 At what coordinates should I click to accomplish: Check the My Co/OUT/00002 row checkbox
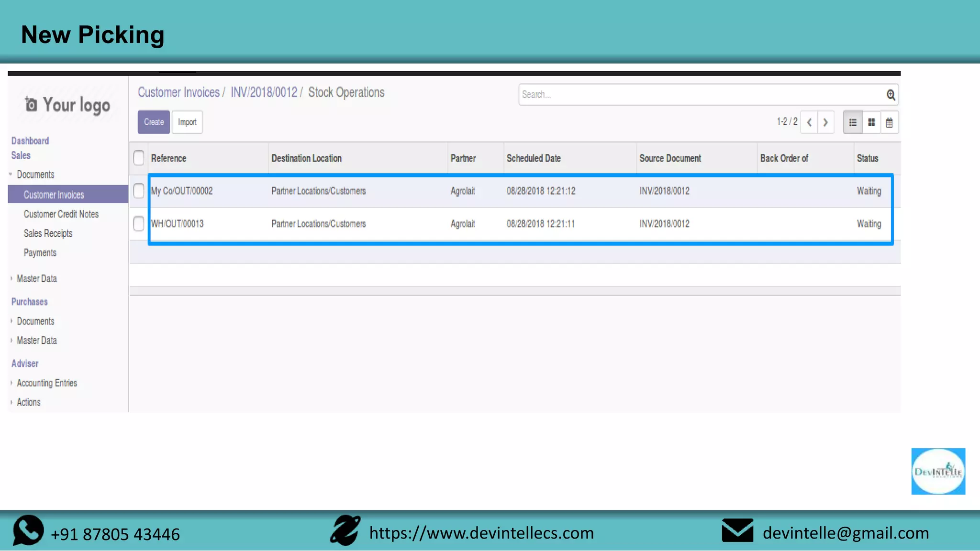(x=139, y=191)
